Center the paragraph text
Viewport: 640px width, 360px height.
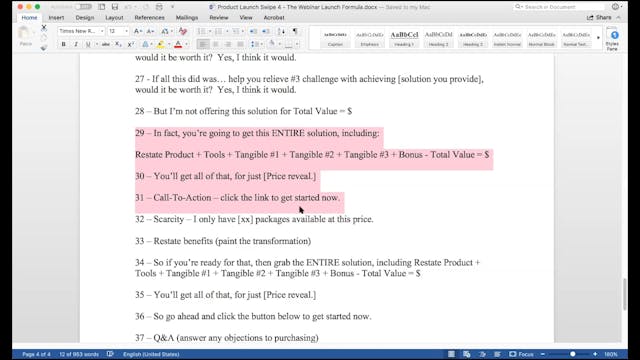[216, 44]
